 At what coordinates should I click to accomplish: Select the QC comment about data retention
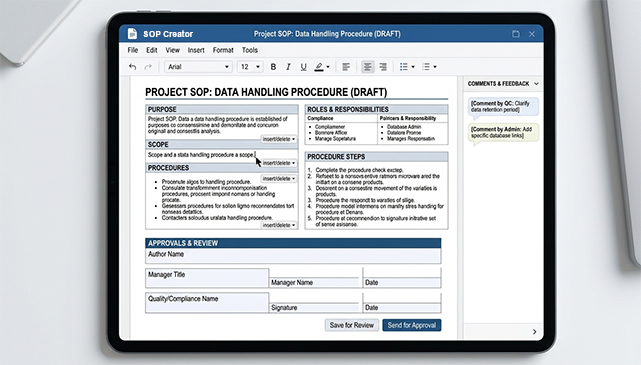pyautogui.click(x=503, y=107)
